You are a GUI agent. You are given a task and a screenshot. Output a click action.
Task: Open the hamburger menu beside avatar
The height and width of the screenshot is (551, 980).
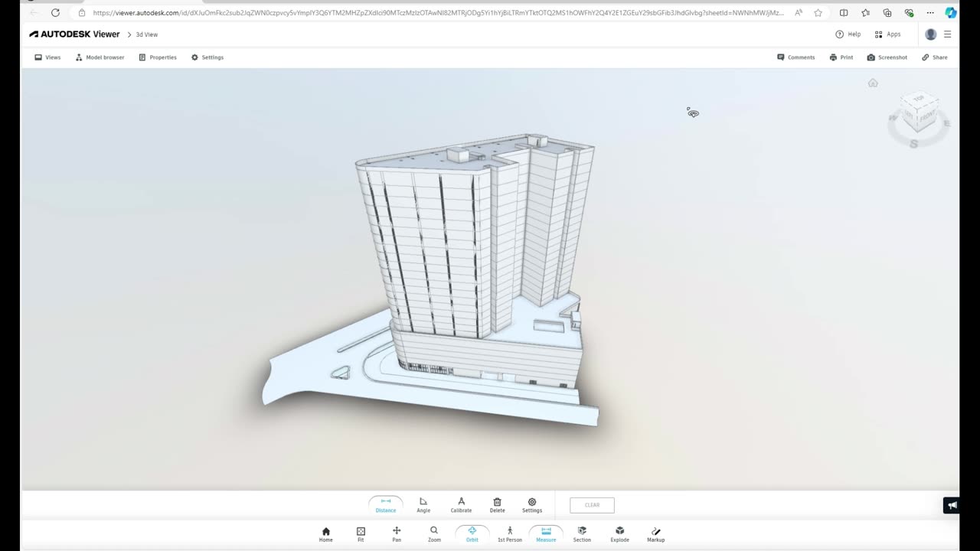947,34
